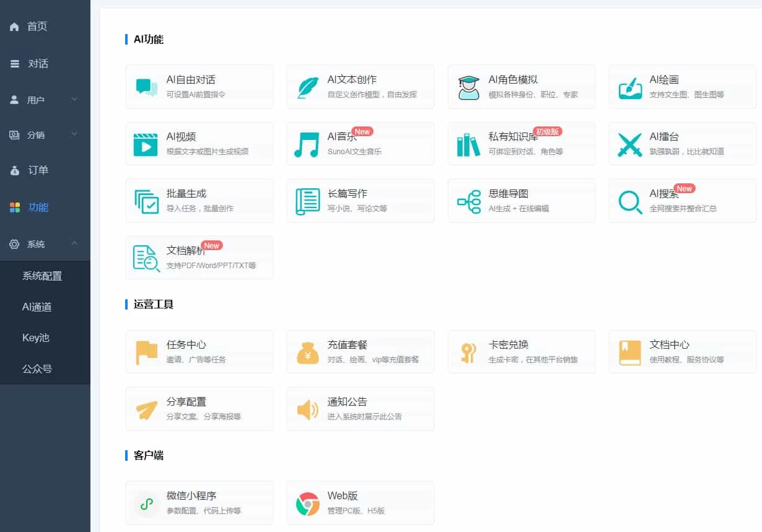The image size is (762, 532).
Task: Open 文档解析 document parsing
Action: [199, 258]
